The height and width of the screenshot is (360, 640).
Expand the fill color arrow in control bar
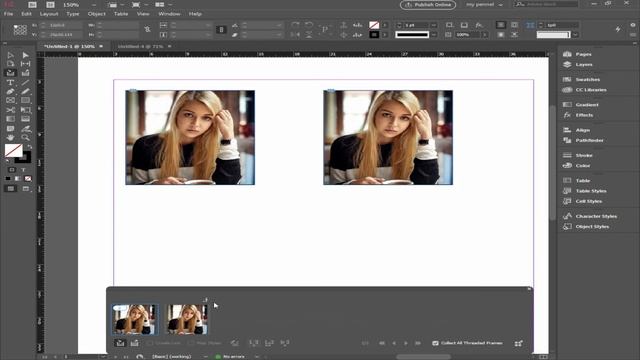point(385,25)
